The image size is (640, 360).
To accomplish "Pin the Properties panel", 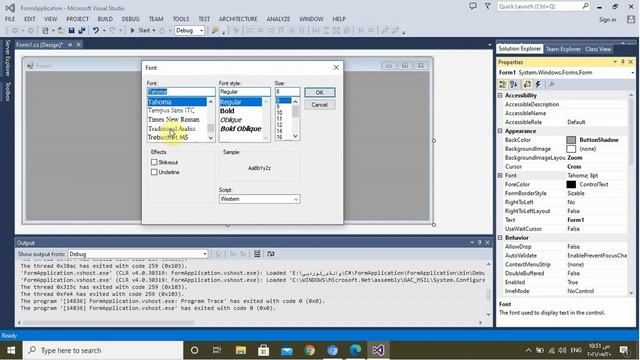I will pos(623,62).
